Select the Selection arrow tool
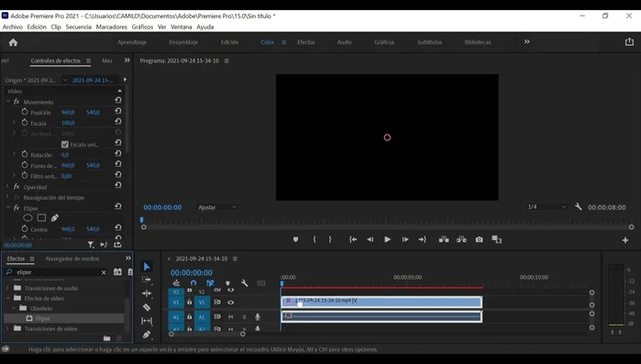The width and height of the screenshot is (641, 364). (x=147, y=267)
